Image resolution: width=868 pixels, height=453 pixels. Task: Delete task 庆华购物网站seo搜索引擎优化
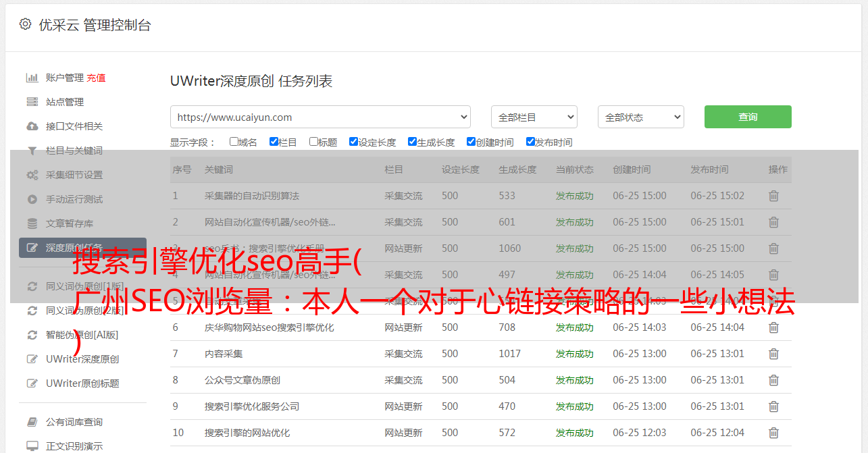(x=773, y=327)
